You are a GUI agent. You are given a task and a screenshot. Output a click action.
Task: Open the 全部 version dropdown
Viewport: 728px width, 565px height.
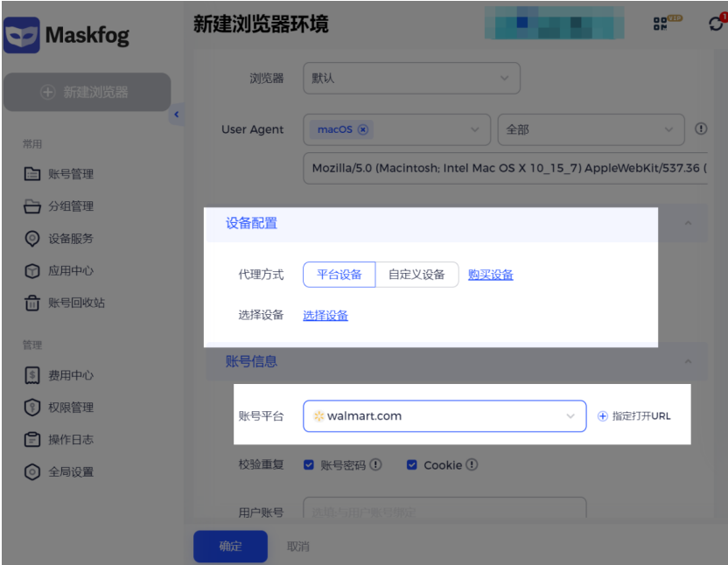[x=591, y=129]
